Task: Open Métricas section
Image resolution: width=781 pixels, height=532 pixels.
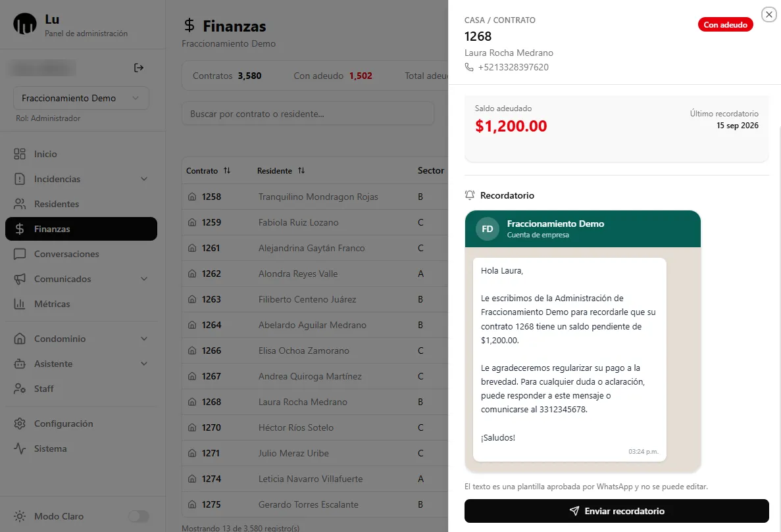Action: (81, 304)
